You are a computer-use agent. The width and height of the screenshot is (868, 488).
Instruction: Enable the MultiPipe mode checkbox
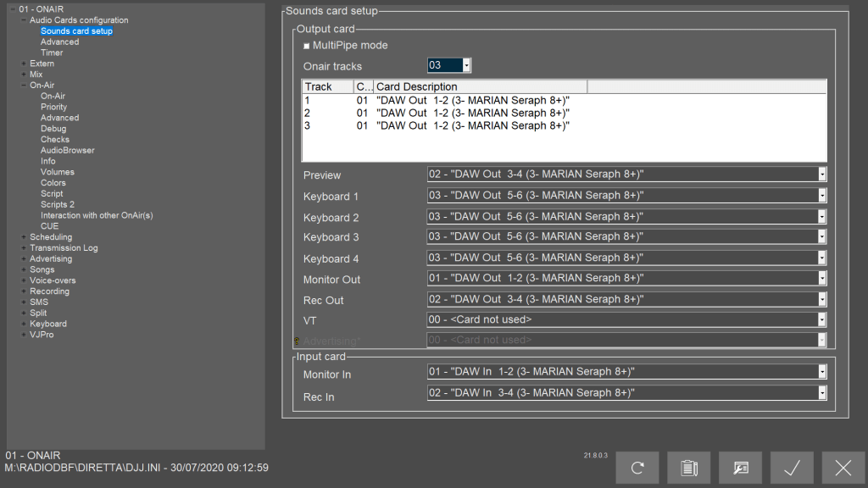[x=307, y=46]
